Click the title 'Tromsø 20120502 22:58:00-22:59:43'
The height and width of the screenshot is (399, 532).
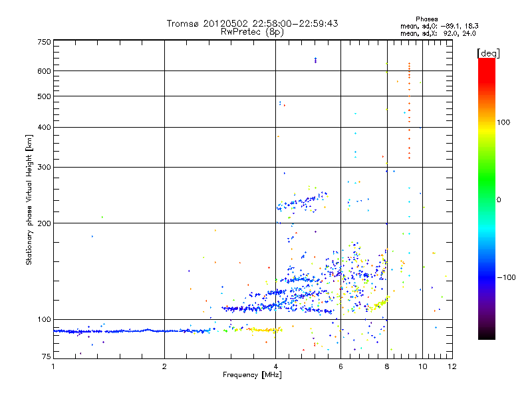(252, 23)
